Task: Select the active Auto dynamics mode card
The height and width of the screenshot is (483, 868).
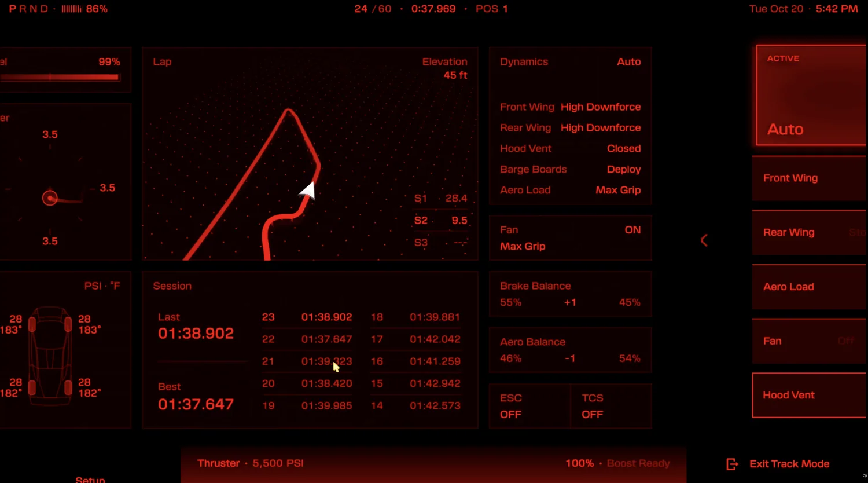Action: 811,95
